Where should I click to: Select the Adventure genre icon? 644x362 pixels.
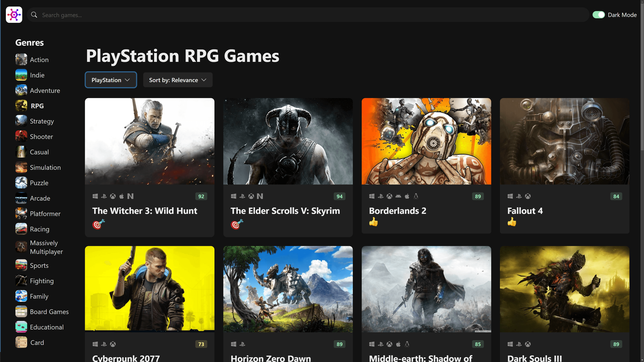(21, 91)
